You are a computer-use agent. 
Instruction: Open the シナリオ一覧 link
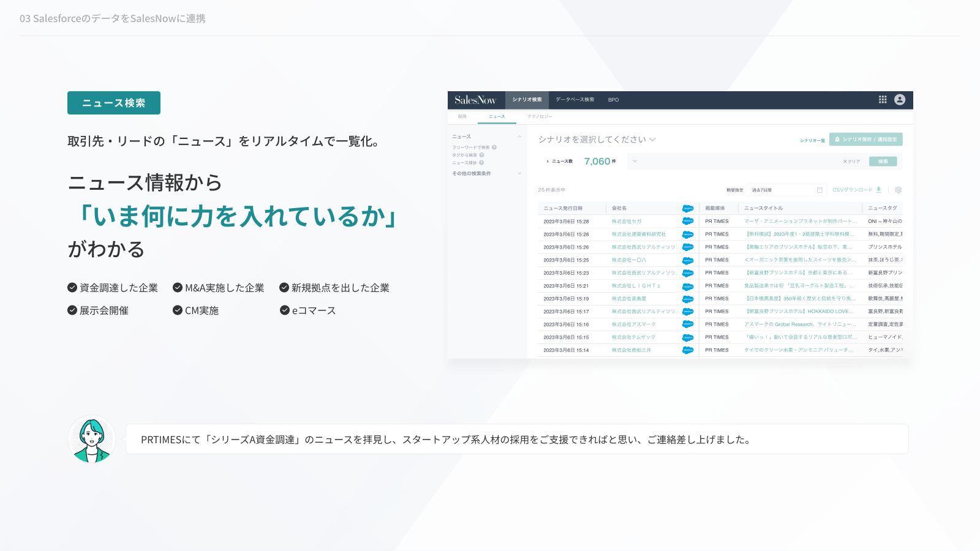(812, 140)
